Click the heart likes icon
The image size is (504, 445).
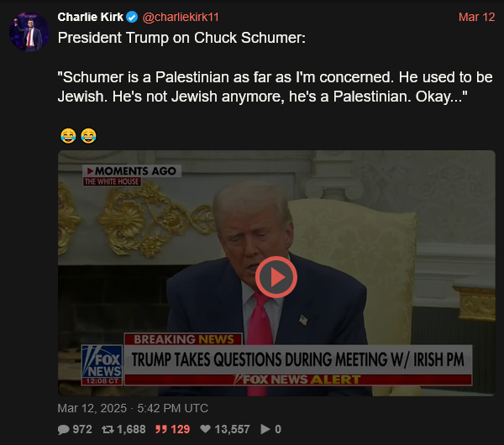coord(205,429)
